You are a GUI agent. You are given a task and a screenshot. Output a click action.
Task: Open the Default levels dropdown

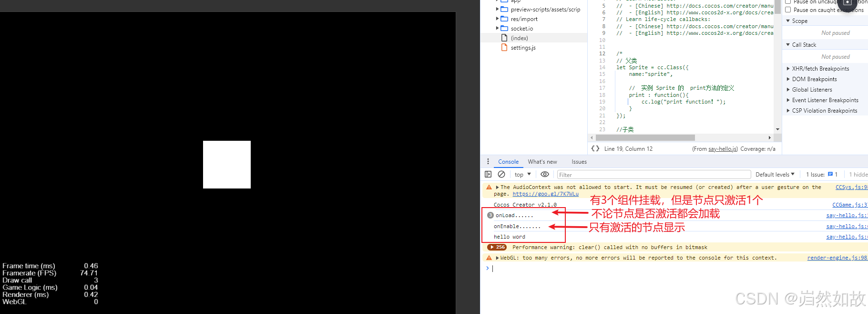775,175
